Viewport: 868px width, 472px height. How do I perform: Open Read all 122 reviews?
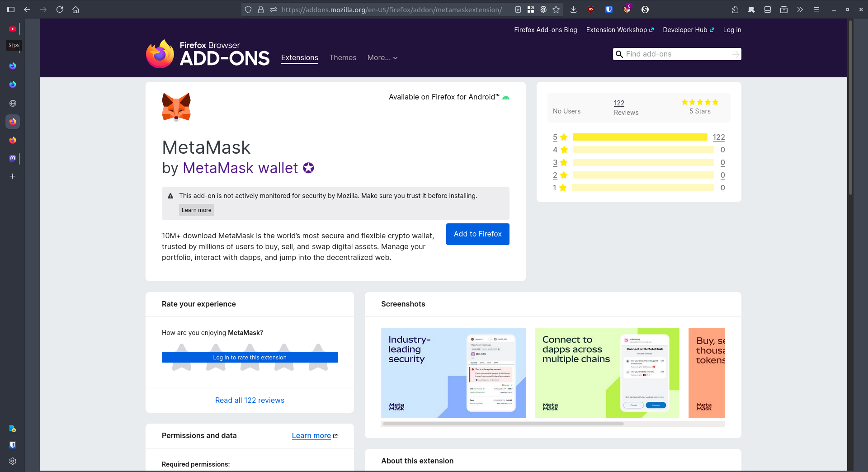click(x=250, y=400)
